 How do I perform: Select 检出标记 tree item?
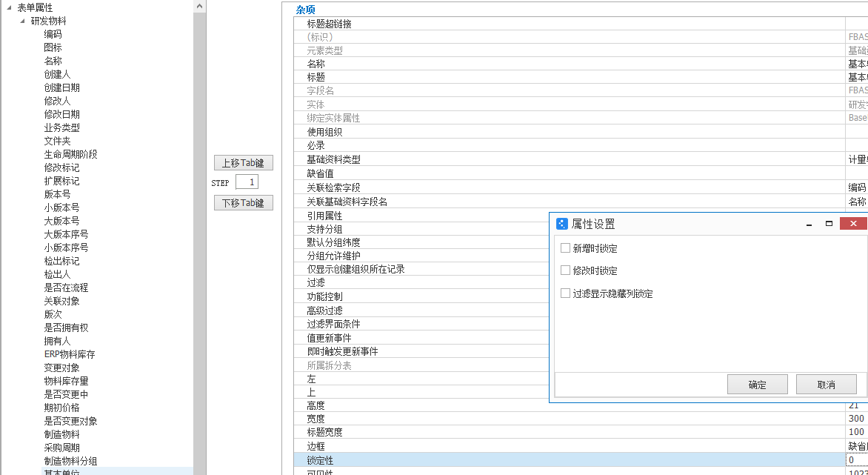point(62,261)
